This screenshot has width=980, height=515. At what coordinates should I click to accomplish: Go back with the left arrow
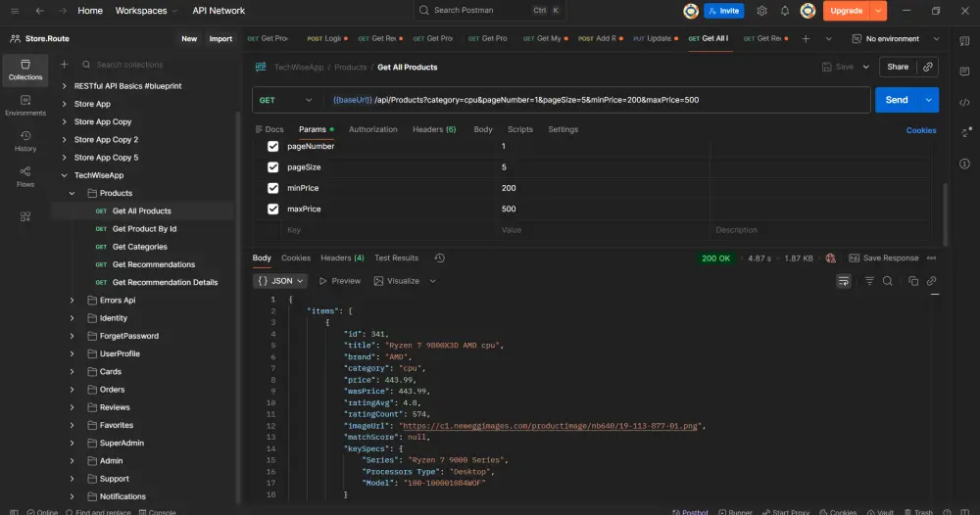(40, 11)
